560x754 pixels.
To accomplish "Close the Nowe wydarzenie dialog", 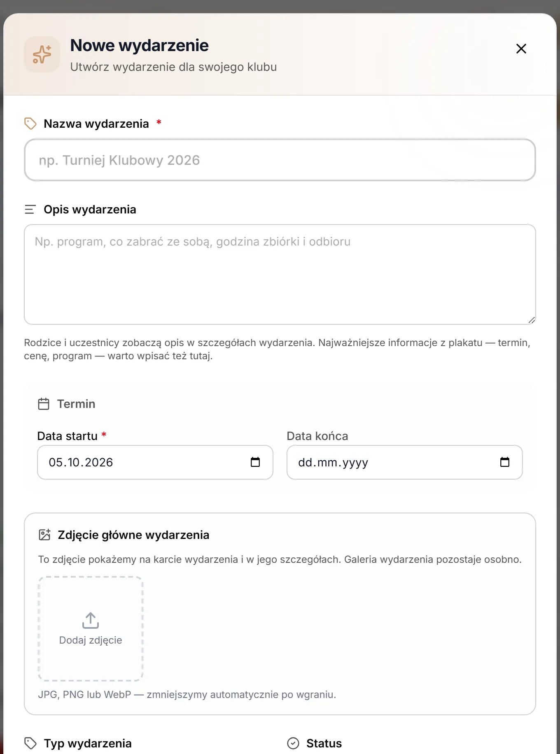I will tap(521, 49).
